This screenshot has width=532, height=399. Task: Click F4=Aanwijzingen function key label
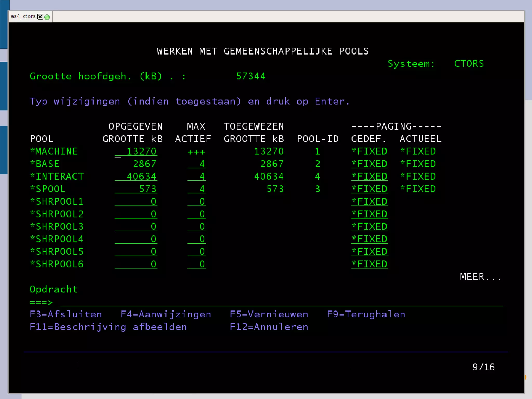[x=166, y=315]
